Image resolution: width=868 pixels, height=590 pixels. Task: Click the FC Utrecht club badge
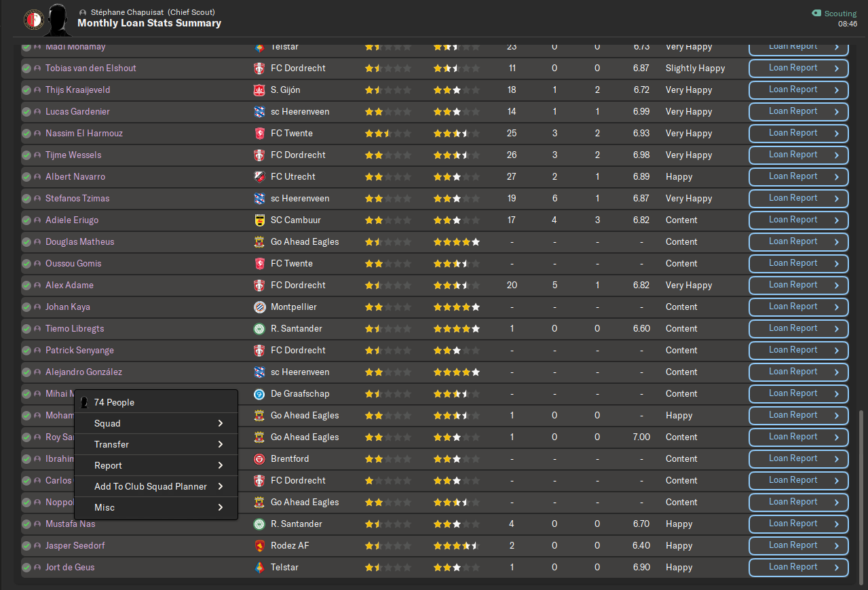coord(259,177)
